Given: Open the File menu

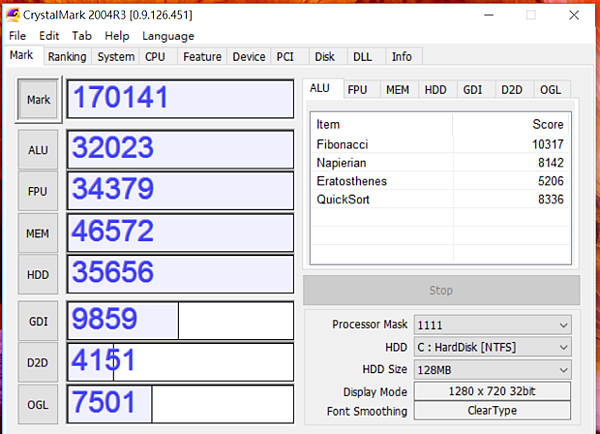Looking at the screenshot, I should (17, 36).
